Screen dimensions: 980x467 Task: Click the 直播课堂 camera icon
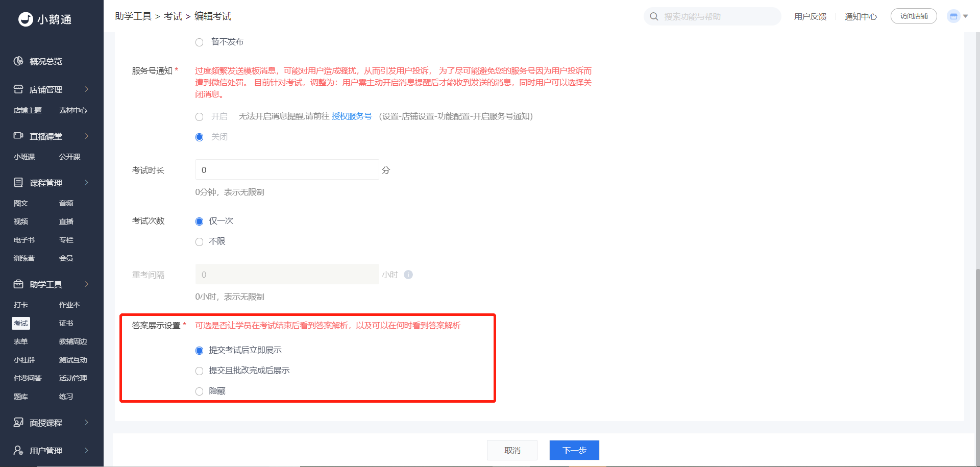pyautogui.click(x=18, y=136)
